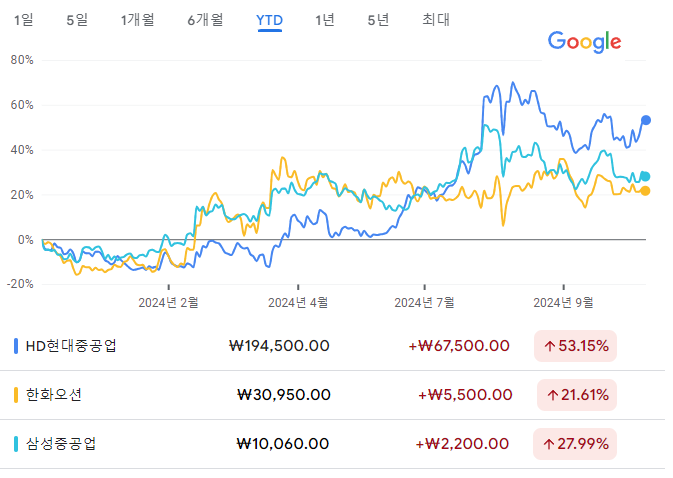Click the teal 삼성중공업 end-point dot

pyautogui.click(x=645, y=176)
